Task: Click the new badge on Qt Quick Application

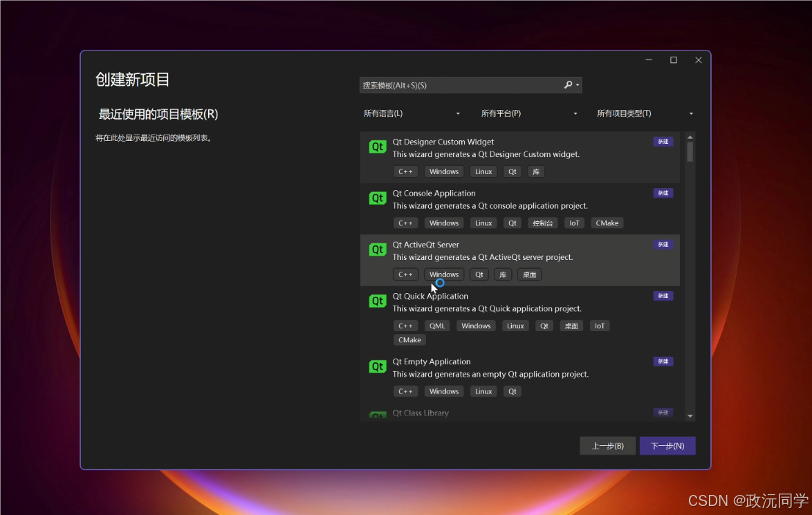Action: pyautogui.click(x=663, y=296)
